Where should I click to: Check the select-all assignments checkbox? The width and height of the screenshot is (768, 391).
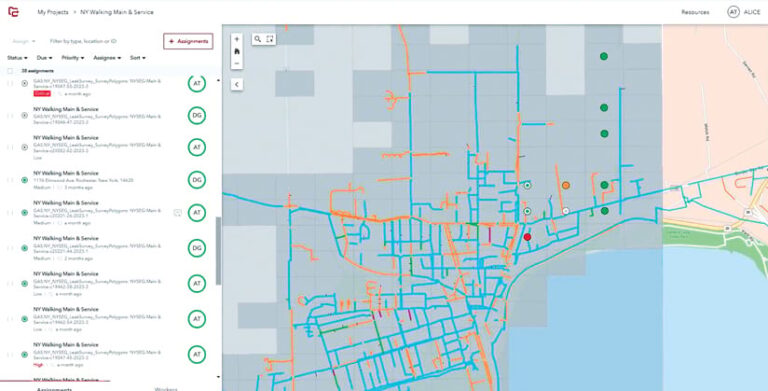pyautogui.click(x=10, y=71)
